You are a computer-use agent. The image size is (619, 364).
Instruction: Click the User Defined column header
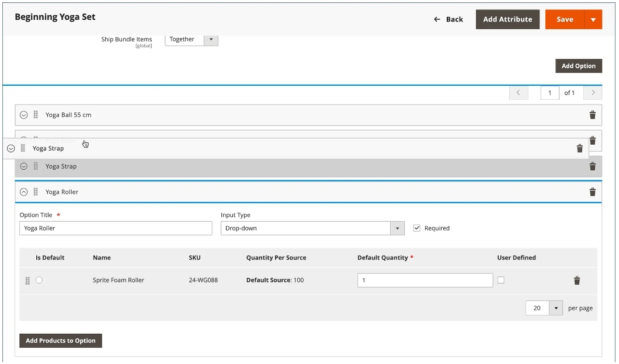pyautogui.click(x=516, y=257)
